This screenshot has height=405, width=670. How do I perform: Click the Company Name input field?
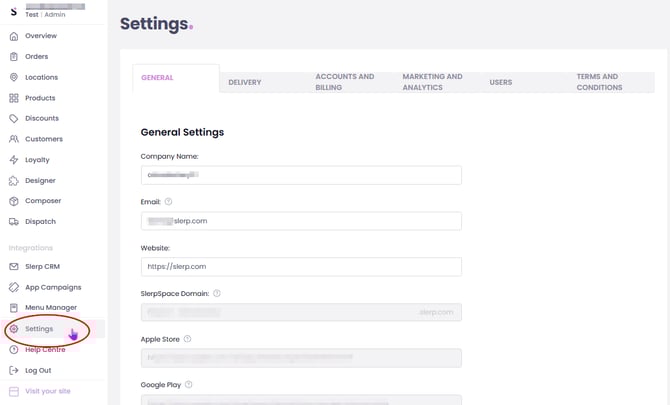[x=301, y=175]
